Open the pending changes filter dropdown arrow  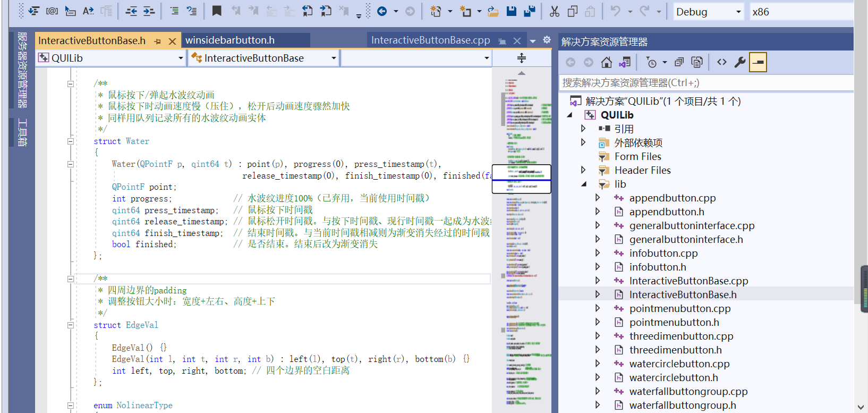665,63
